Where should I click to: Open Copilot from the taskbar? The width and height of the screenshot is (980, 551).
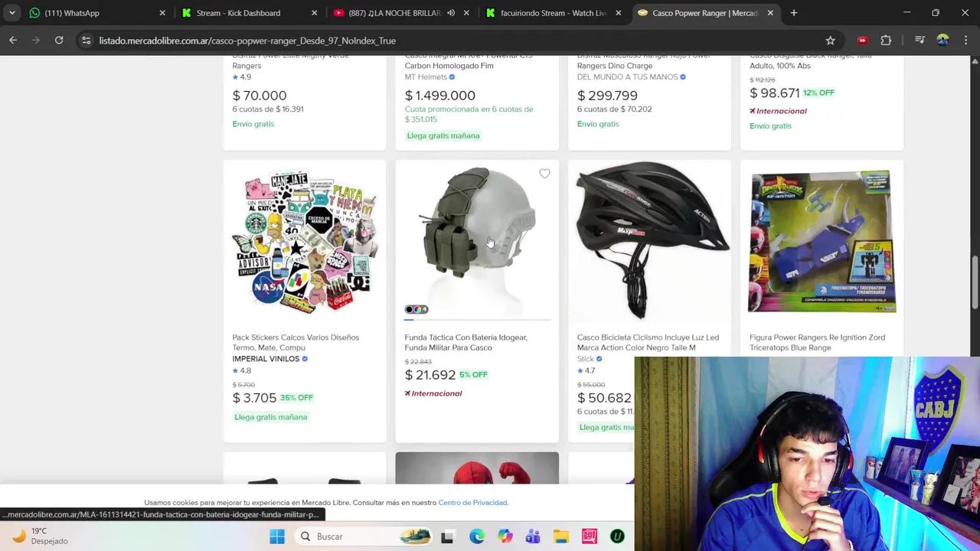(505, 536)
